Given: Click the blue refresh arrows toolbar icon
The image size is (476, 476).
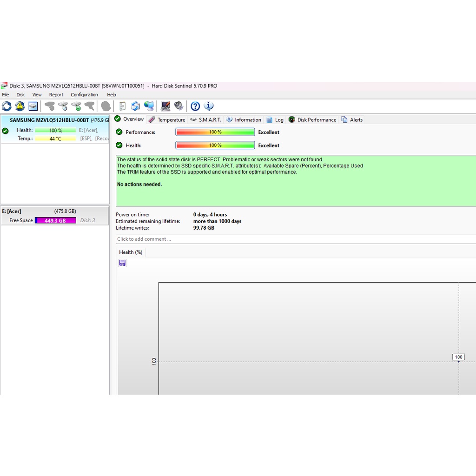Looking at the screenshot, I should [x=7, y=106].
